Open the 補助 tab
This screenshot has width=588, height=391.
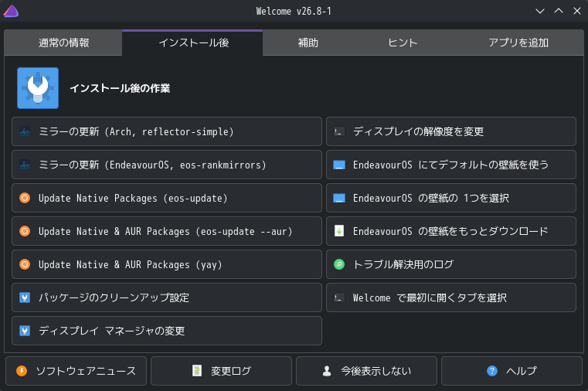pyautogui.click(x=308, y=42)
